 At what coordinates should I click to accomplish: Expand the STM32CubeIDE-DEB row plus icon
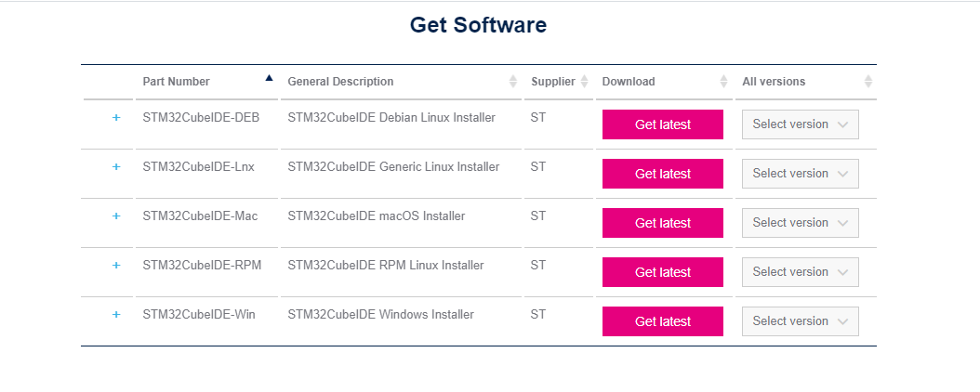pos(115,117)
